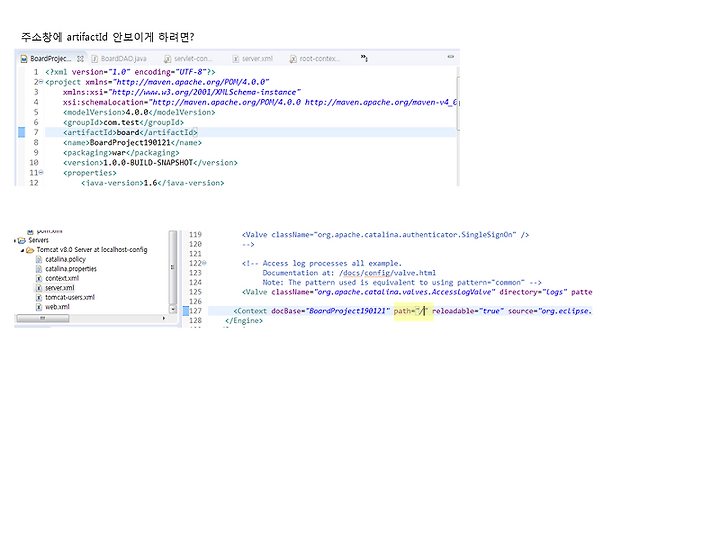This screenshot has width=720, height=540.
Task: Collapse the comment fold on line 122
Action: pos(204,263)
